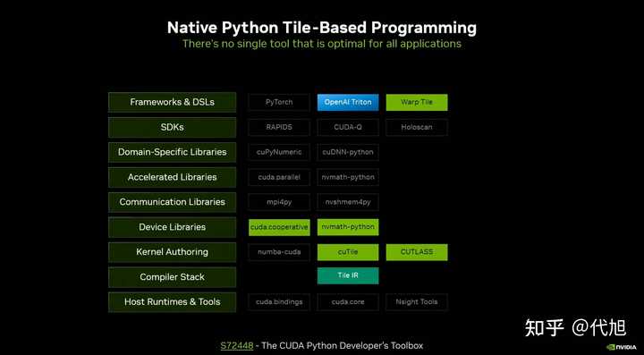Select the Compiler Stack category box
644x355 pixels.
coord(172,277)
